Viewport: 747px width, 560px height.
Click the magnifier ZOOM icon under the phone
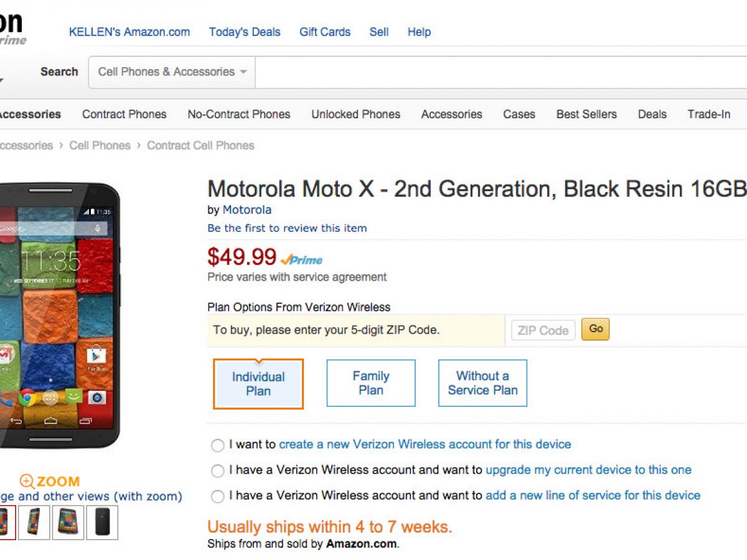(27, 481)
